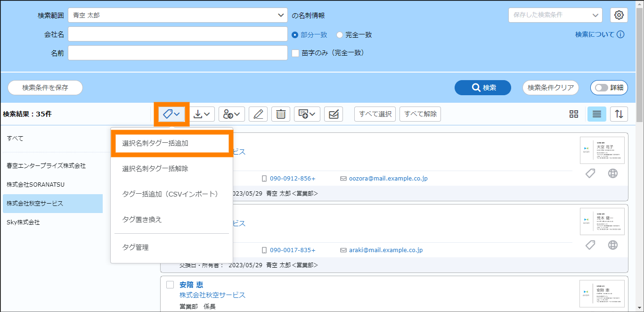
Task: Open search settings gear icon
Action: [x=619, y=15]
